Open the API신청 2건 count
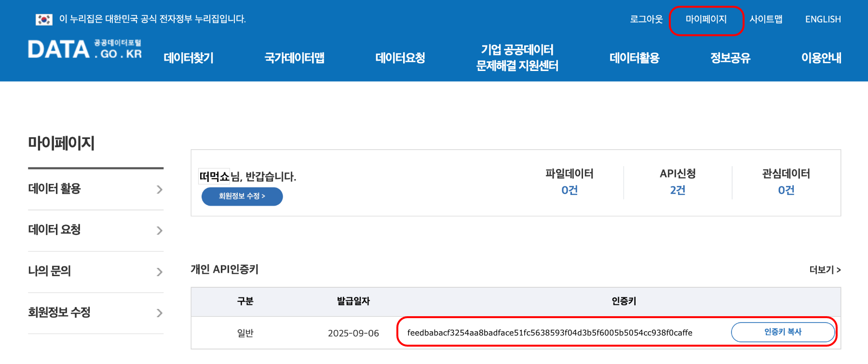Image resolution: width=868 pixels, height=364 pixels. (x=678, y=190)
